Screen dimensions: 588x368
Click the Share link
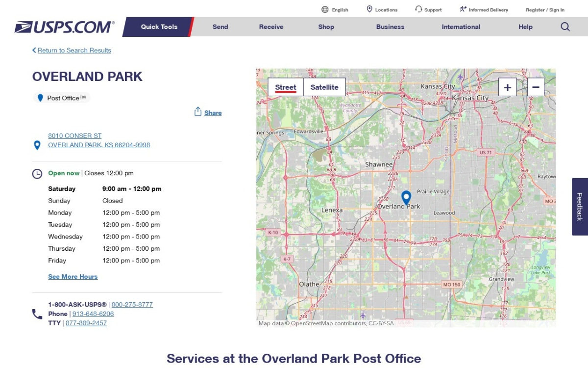[x=213, y=113]
